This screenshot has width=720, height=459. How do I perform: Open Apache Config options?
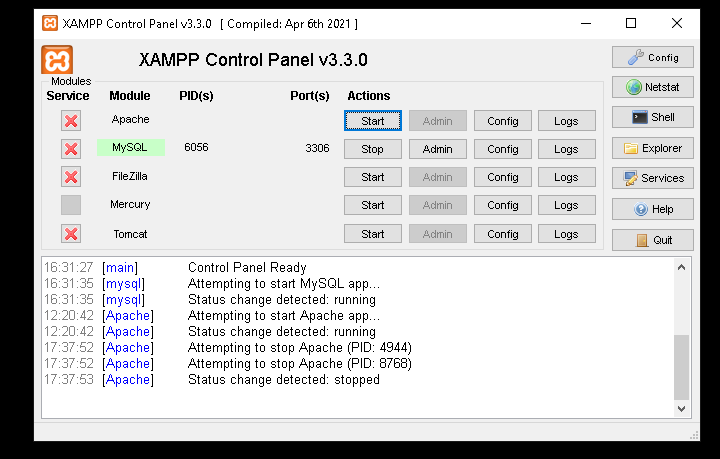click(x=503, y=121)
